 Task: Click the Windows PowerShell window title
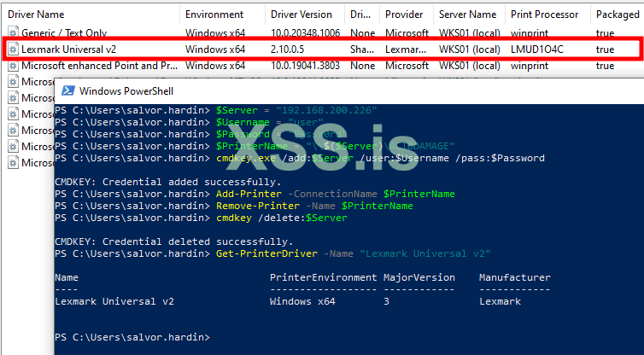126,91
